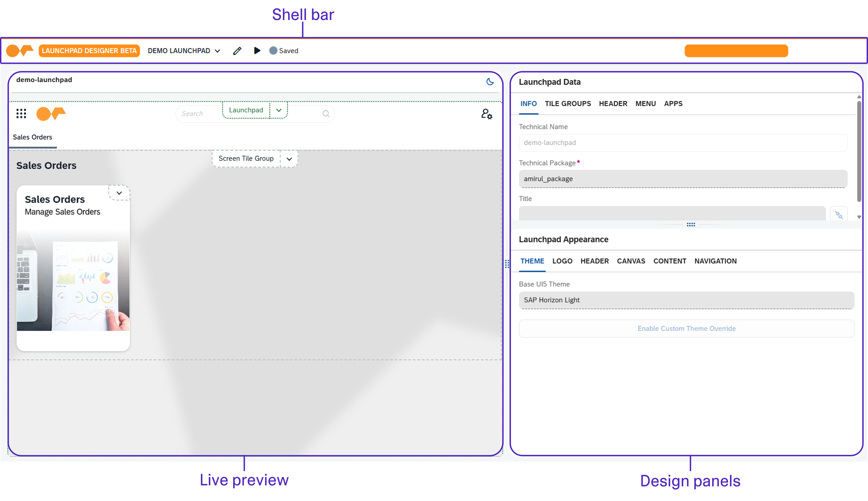Click the Title input field
This screenshot has height=501, width=868.
(x=672, y=213)
